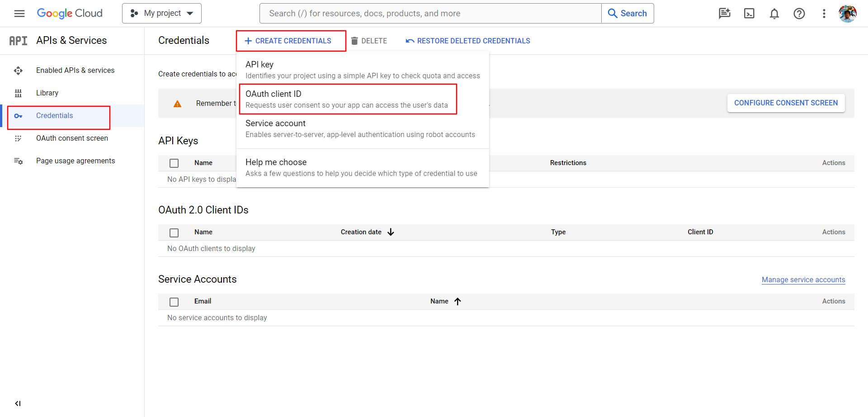868x417 pixels.
Task: Open the navigation hamburger menu
Action: tap(19, 13)
